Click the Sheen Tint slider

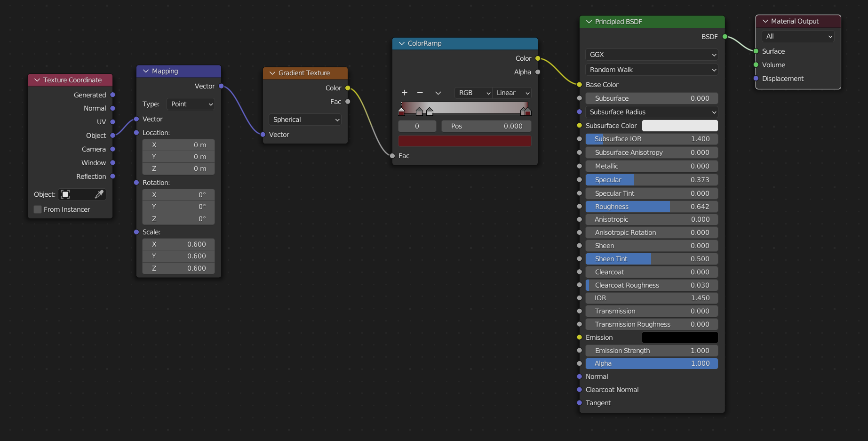652,259
